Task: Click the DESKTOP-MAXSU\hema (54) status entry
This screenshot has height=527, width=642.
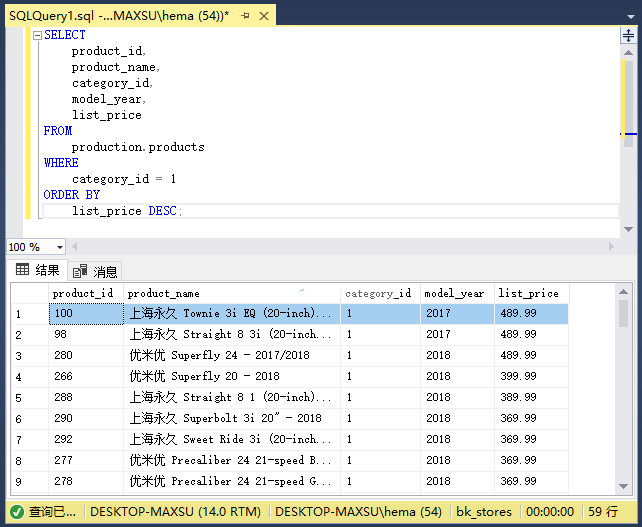Action: click(358, 512)
